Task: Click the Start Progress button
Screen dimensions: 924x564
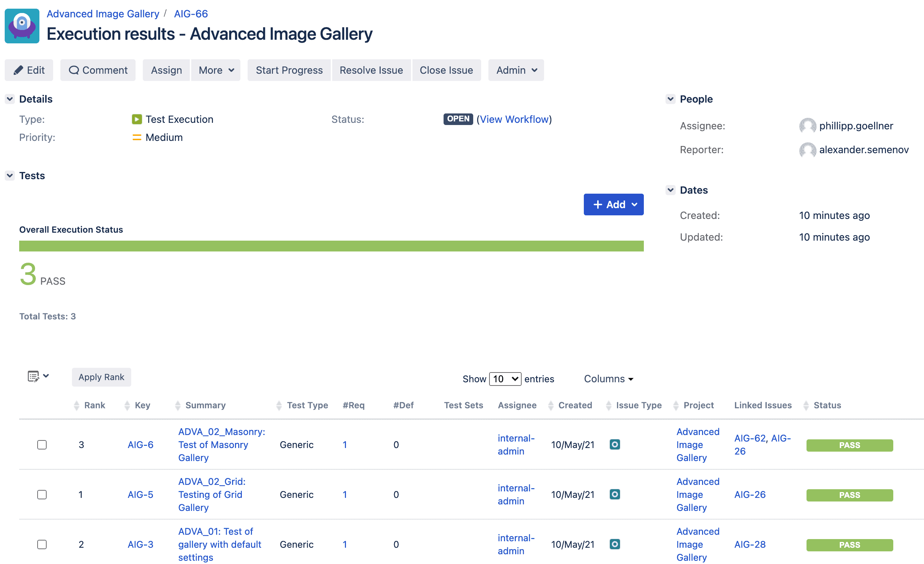Action: click(289, 70)
